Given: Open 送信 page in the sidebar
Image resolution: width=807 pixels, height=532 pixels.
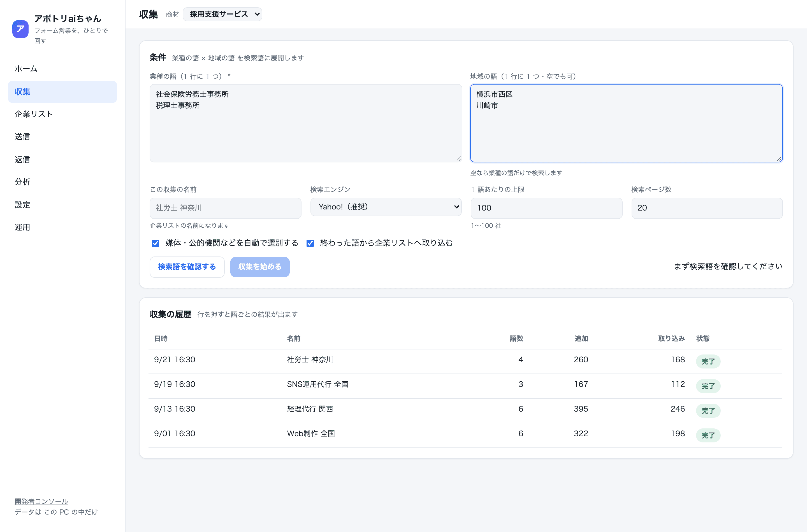Looking at the screenshot, I should click(62, 137).
